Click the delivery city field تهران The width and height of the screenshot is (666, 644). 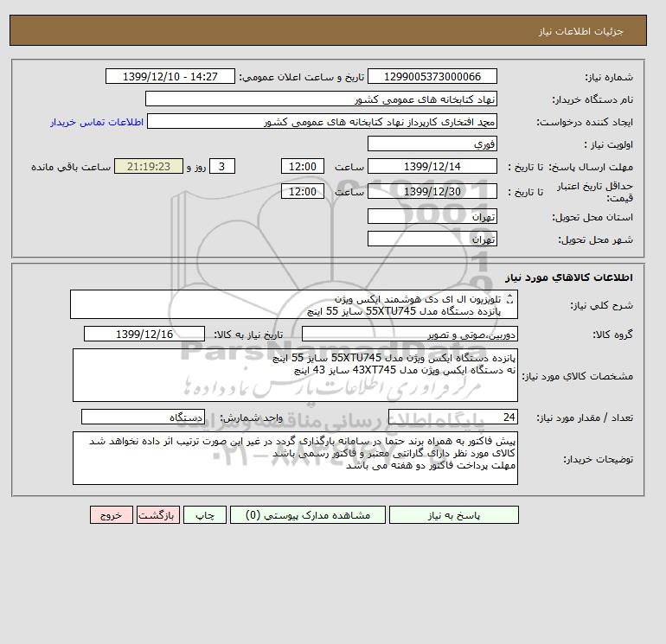click(432, 239)
